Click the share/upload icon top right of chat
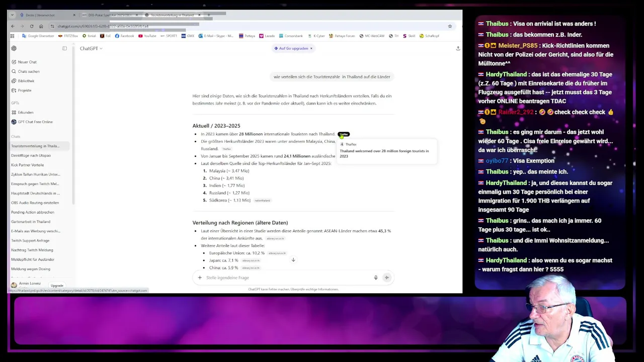644x362 pixels. (458, 48)
